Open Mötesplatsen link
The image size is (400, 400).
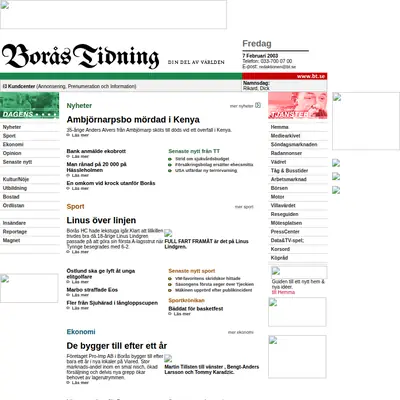click(286, 223)
